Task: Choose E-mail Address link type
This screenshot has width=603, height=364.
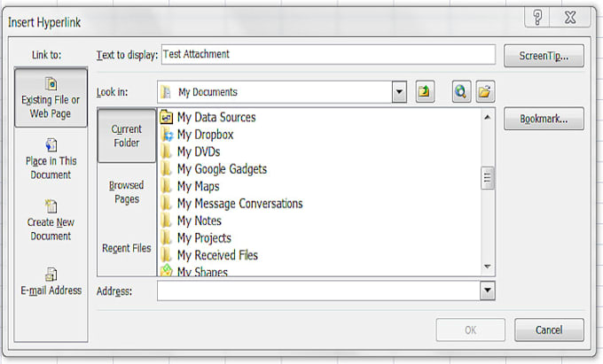Action: [51, 282]
